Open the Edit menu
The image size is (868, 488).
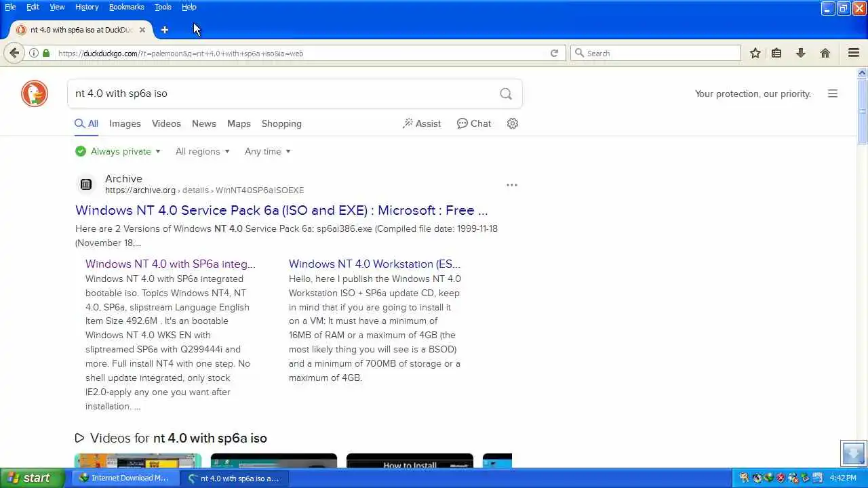33,7
